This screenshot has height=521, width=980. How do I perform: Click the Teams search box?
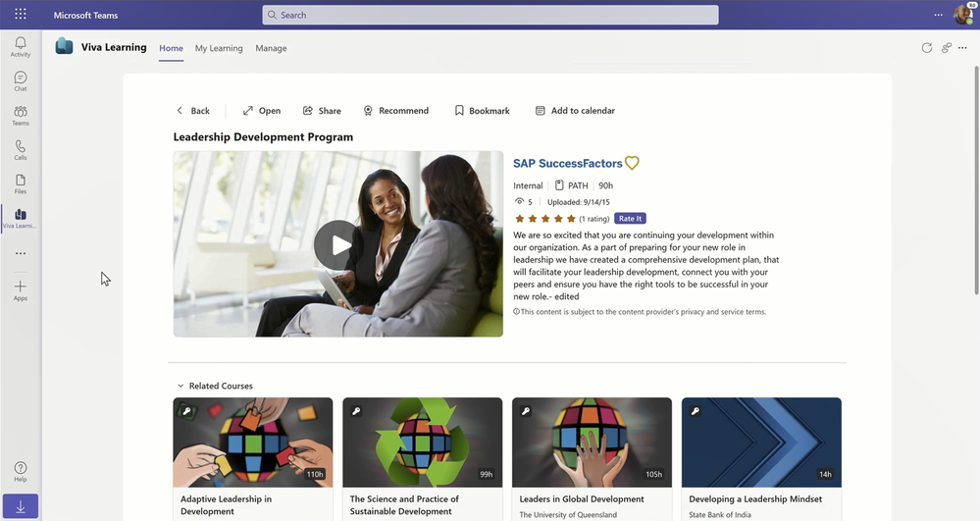click(490, 15)
